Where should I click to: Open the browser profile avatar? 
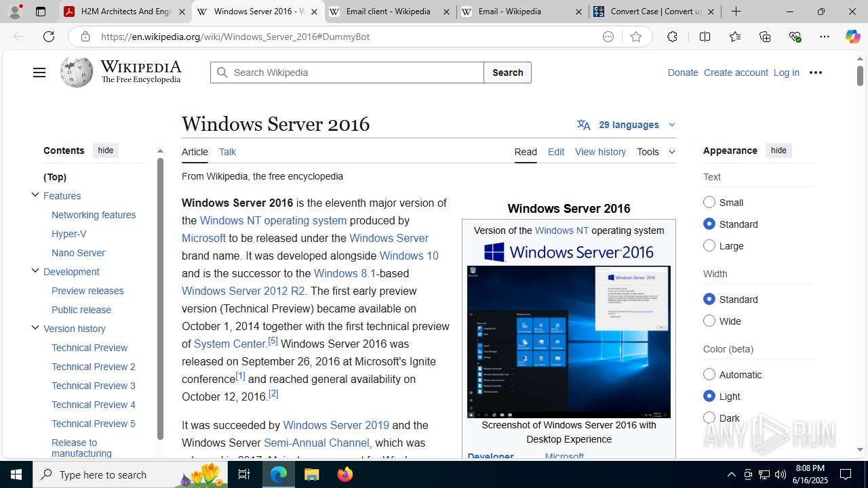15,12
